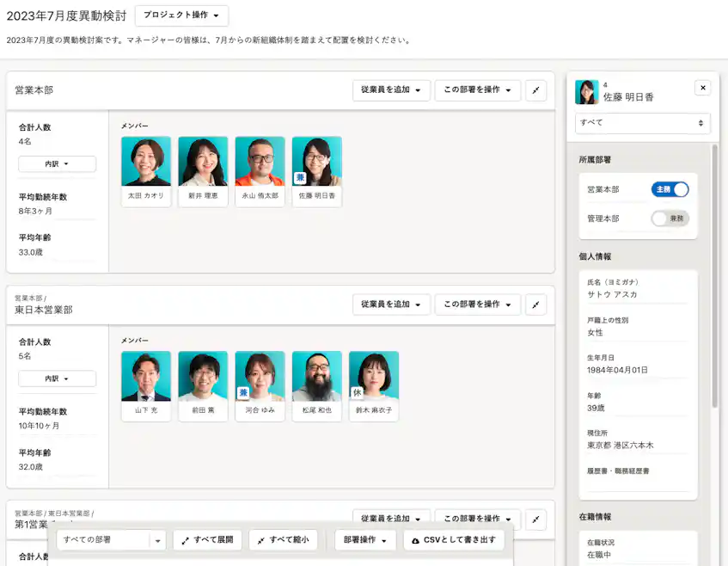Image resolution: width=728 pixels, height=566 pixels.
Task: Click 従業員を追加 on 東日本営業部
Action: (x=390, y=304)
